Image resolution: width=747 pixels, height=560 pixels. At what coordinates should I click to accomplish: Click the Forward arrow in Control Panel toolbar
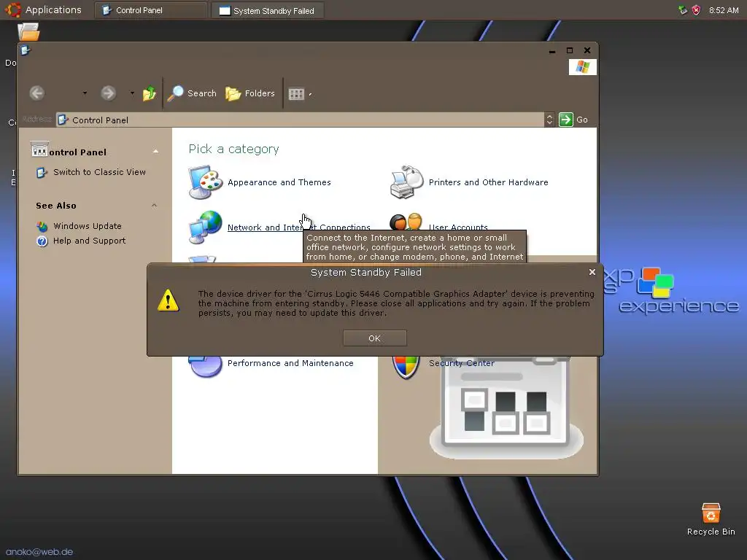coord(108,93)
